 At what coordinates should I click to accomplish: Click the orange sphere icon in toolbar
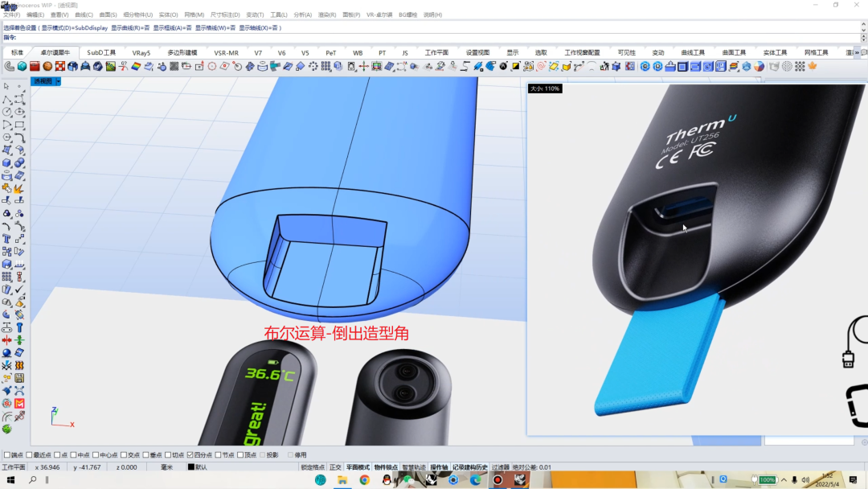[x=47, y=66]
